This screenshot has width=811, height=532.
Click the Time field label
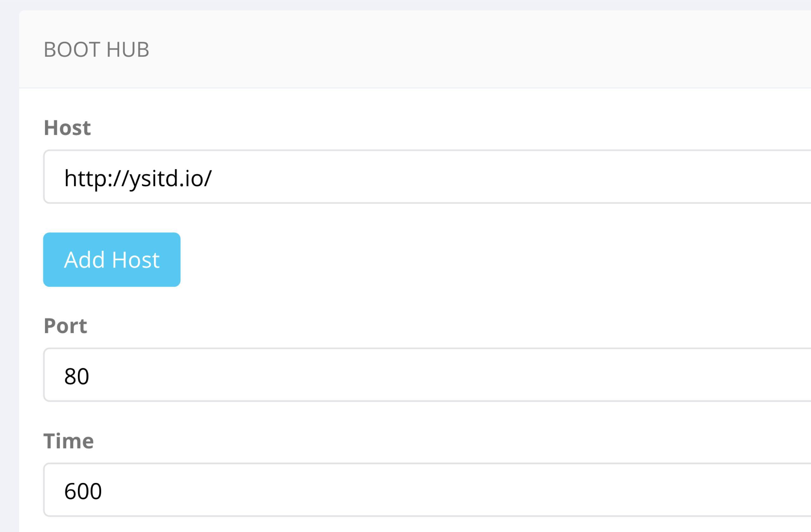68,441
